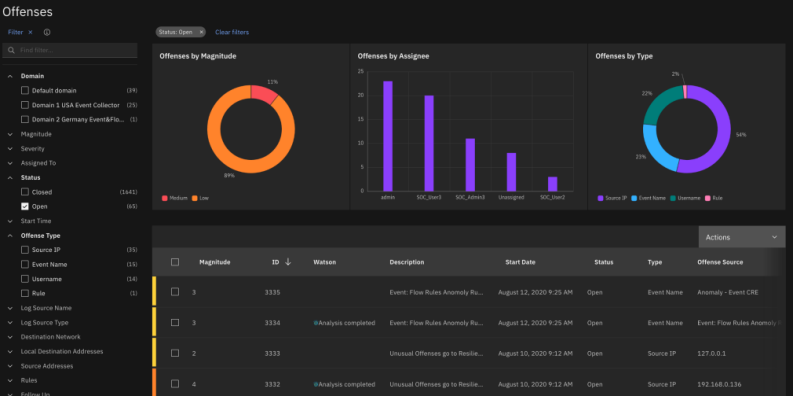Expand the Severity filter section
Image resolution: width=793 pixels, height=396 pixels.
click(x=10, y=149)
